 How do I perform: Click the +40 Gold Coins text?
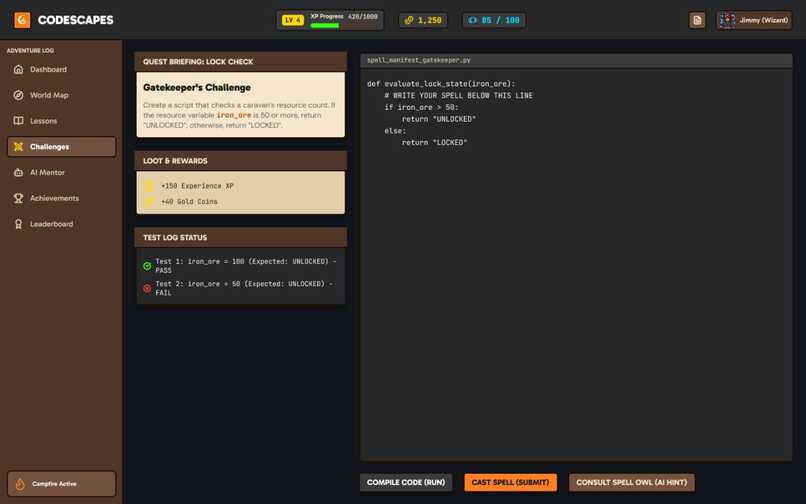[x=189, y=202]
